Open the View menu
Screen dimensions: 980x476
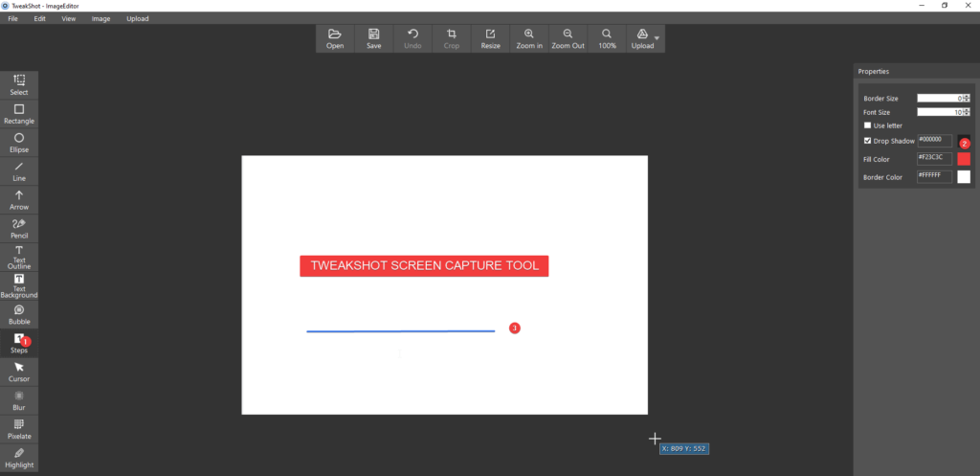pos(69,19)
